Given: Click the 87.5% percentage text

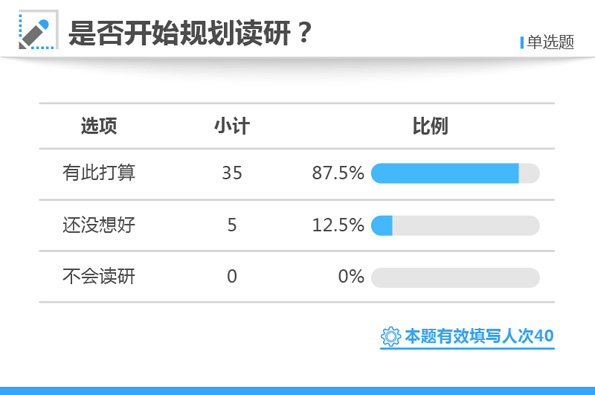Looking at the screenshot, I should (x=338, y=173).
